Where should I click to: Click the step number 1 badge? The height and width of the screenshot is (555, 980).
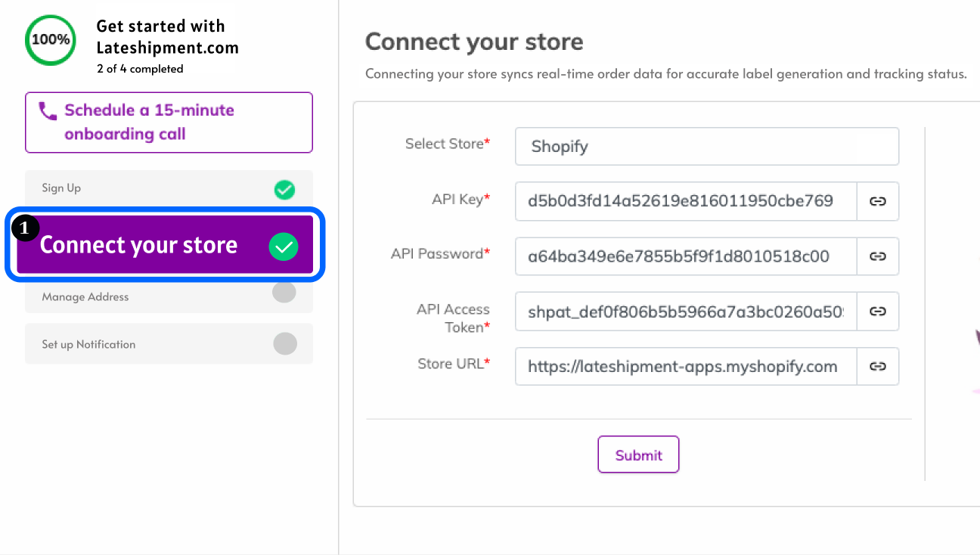point(26,227)
